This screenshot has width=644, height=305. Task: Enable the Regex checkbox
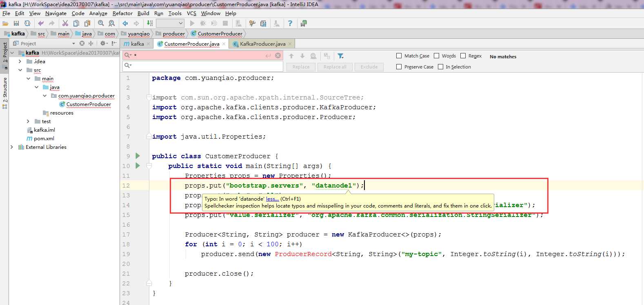[x=463, y=56]
